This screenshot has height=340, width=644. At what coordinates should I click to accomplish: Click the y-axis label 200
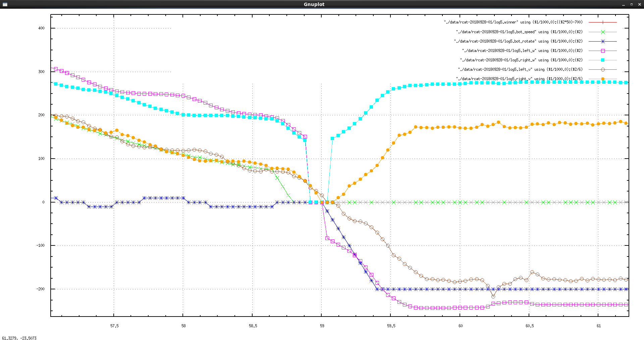[x=41, y=115]
